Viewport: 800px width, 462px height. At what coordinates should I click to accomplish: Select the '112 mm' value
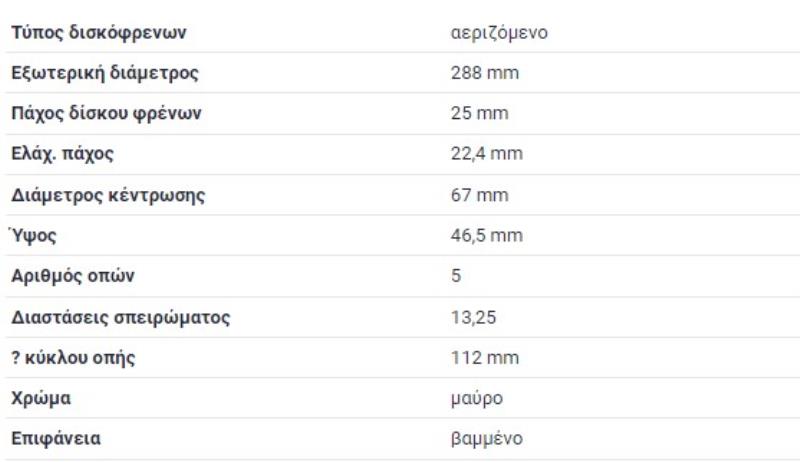[x=485, y=358]
